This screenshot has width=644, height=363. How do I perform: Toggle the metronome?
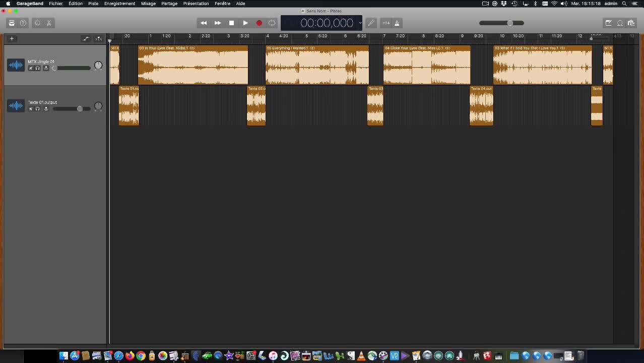coord(397,23)
